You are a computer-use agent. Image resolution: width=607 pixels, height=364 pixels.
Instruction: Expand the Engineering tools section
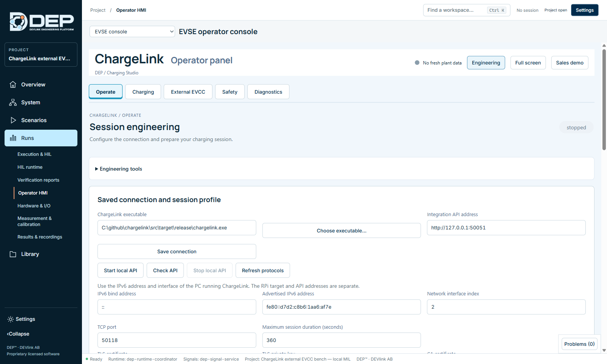click(x=118, y=169)
